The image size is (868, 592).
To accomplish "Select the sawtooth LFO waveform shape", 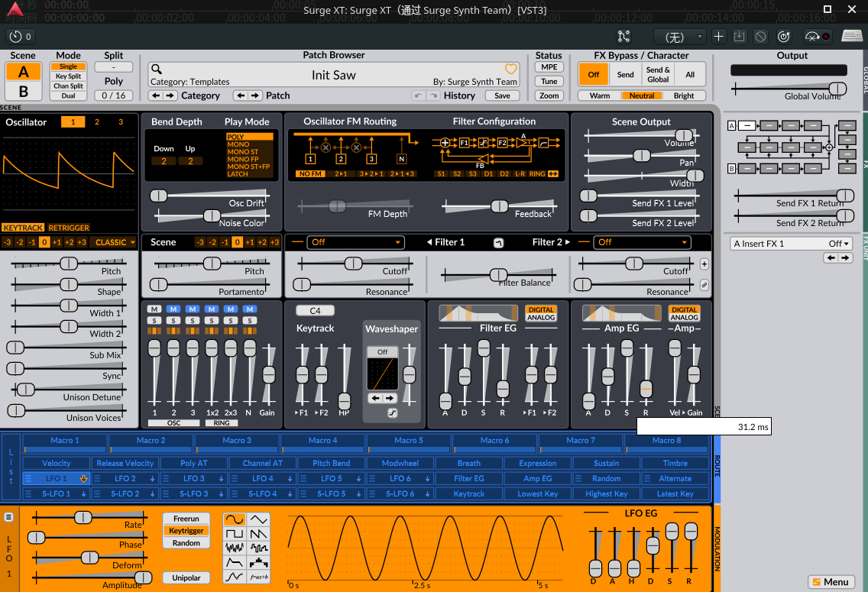I will click(x=258, y=533).
